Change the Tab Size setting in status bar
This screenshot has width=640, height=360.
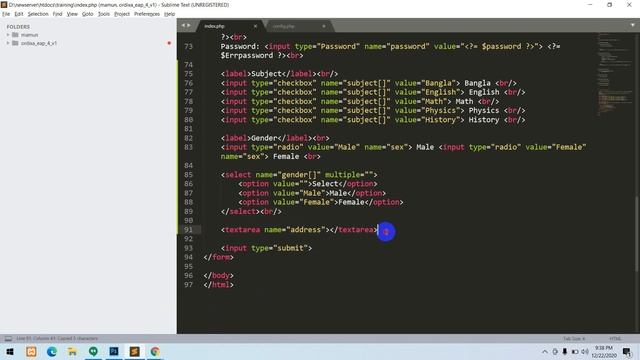point(574,338)
